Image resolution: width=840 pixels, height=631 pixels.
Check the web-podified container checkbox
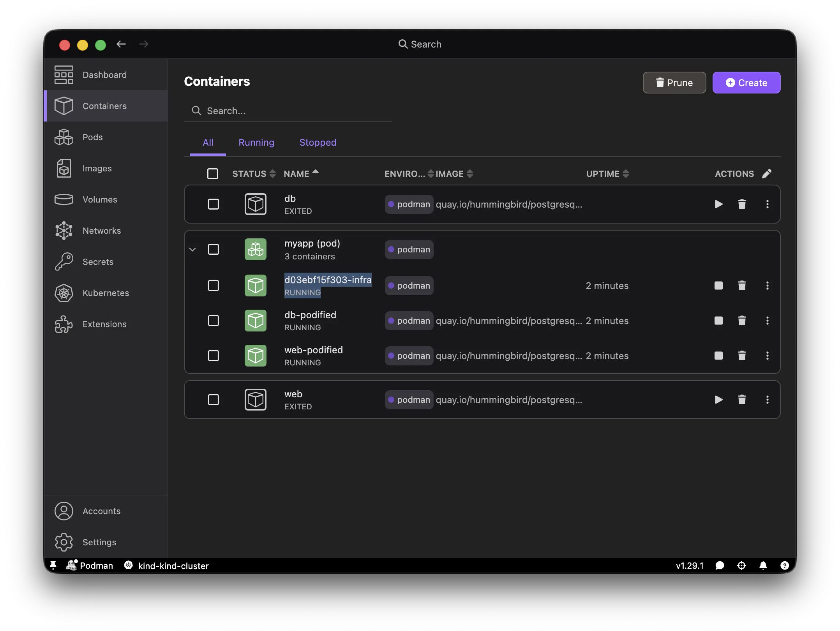click(214, 356)
